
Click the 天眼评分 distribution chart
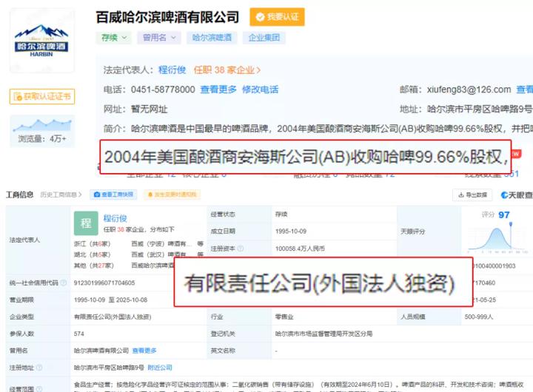497,239
